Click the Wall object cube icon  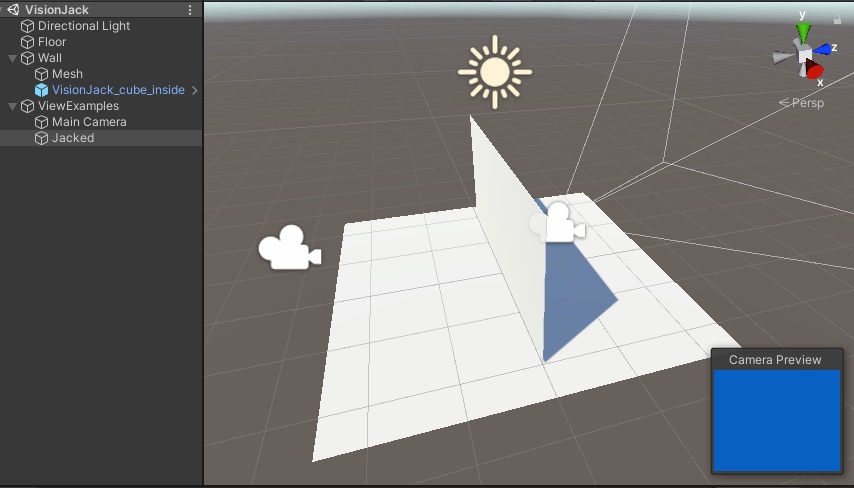click(27, 58)
